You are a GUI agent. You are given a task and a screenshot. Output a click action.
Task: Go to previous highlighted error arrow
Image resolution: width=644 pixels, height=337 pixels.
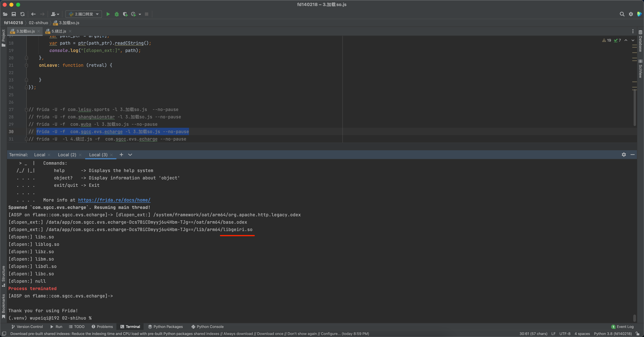pyautogui.click(x=626, y=40)
